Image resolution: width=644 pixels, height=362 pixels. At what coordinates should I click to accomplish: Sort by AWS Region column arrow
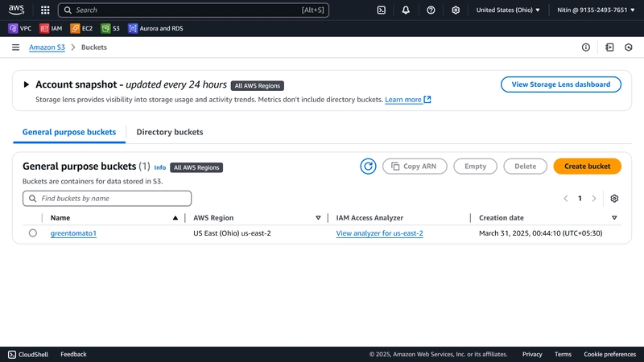pos(318,218)
